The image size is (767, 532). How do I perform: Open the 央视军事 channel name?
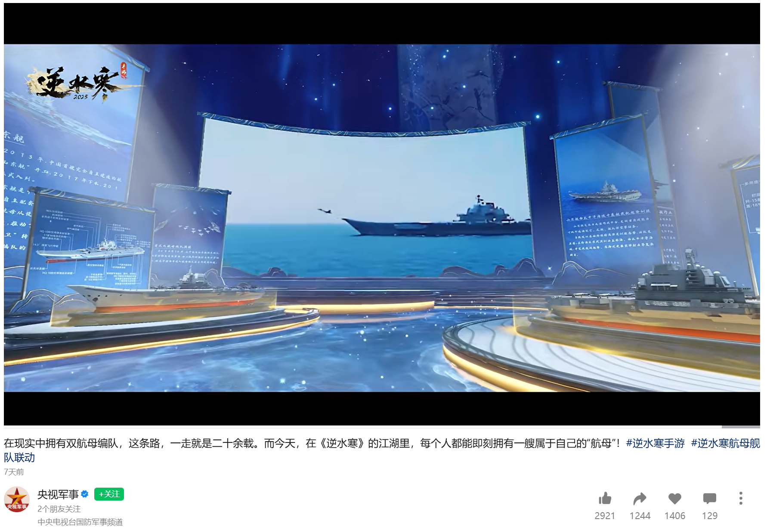(x=58, y=494)
